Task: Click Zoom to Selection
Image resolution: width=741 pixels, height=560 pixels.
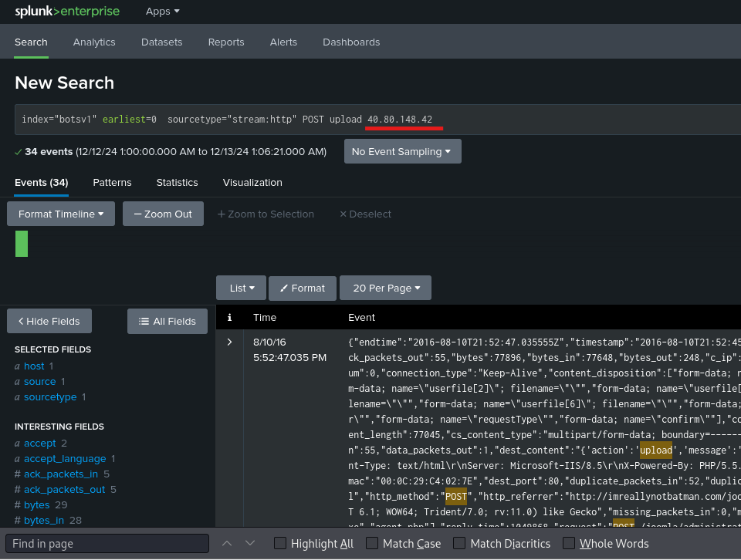Action: pyautogui.click(x=266, y=214)
